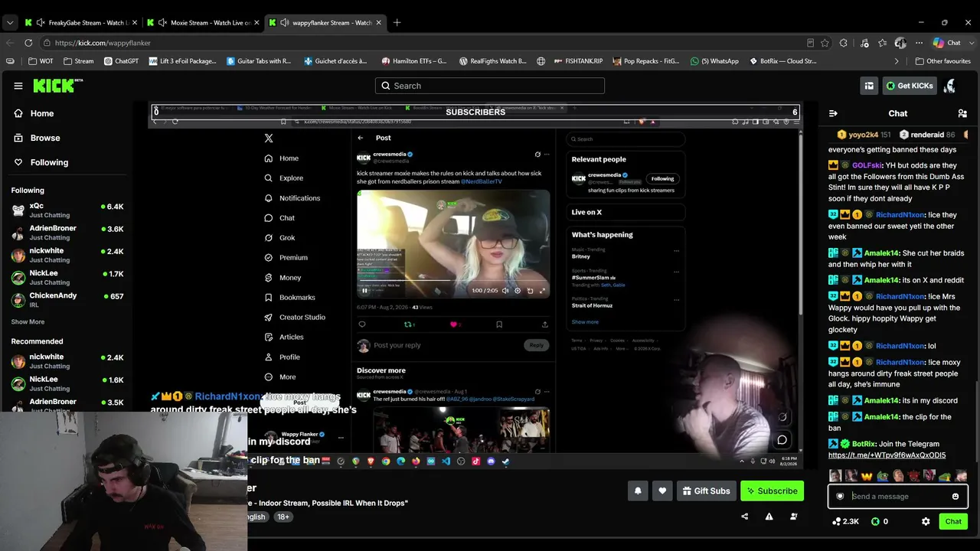Open the Stream bookmark folder

click(79, 61)
